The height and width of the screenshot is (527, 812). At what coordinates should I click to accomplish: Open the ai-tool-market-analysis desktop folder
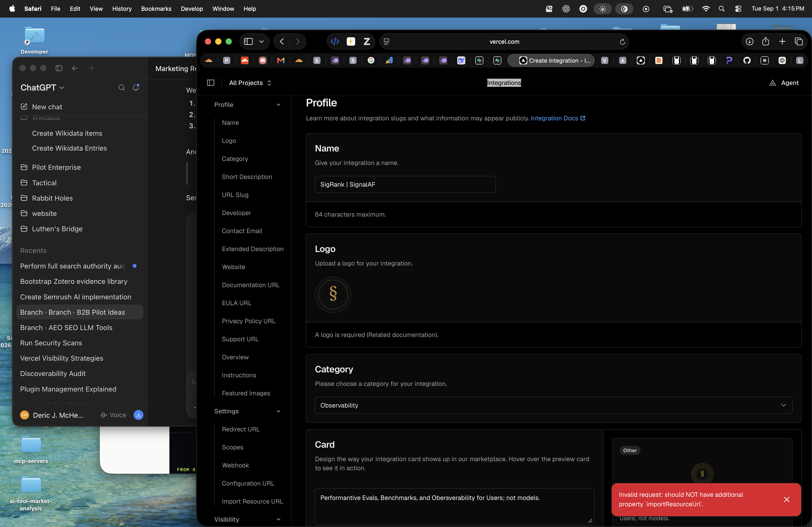click(x=31, y=493)
